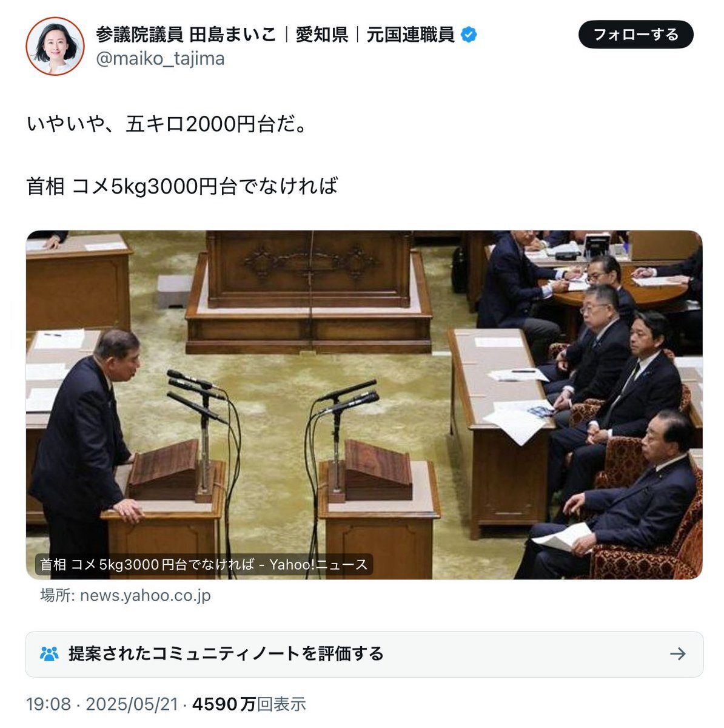Open the profile avatar of maiko_tajima
Viewport: 724px width, 728px height.
pyautogui.click(x=55, y=46)
